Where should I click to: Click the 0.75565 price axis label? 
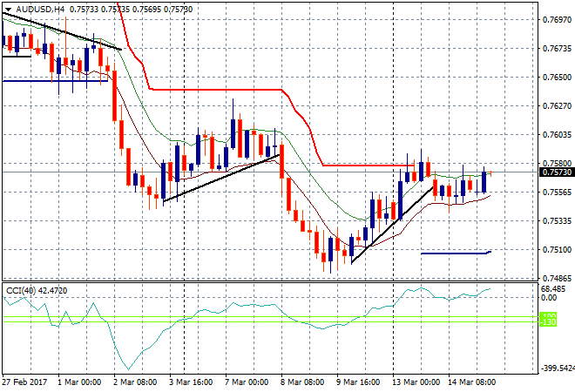(x=557, y=193)
